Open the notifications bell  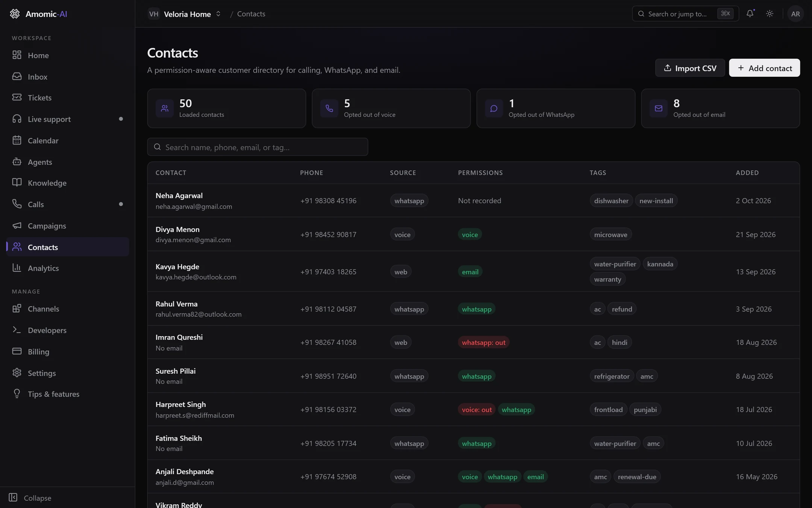pyautogui.click(x=750, y=14)
